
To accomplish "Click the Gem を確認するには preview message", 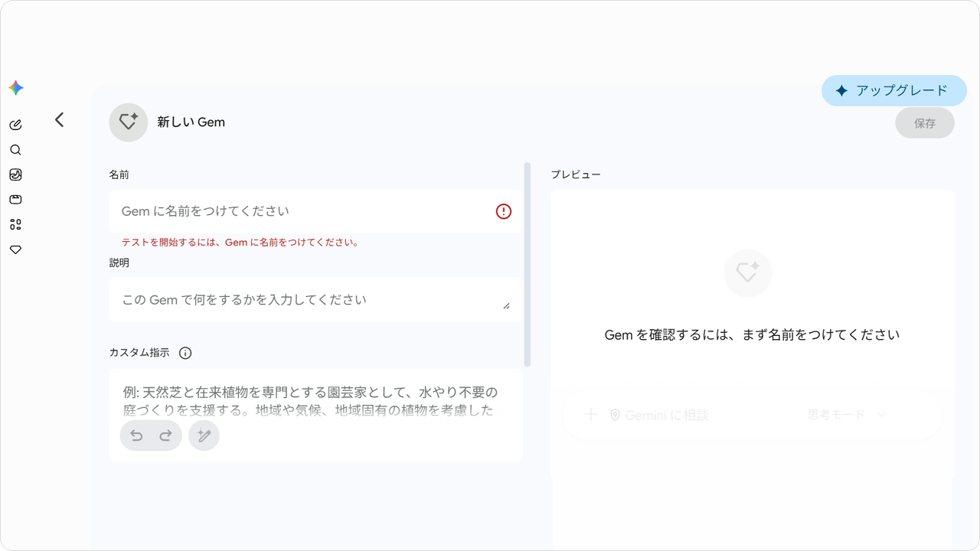I will coord(752,334).
